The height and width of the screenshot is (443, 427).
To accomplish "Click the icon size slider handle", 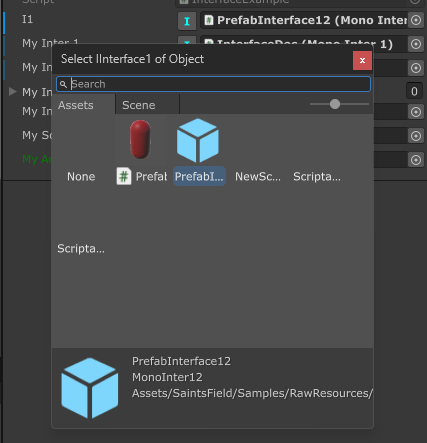I will coord(335,104).
